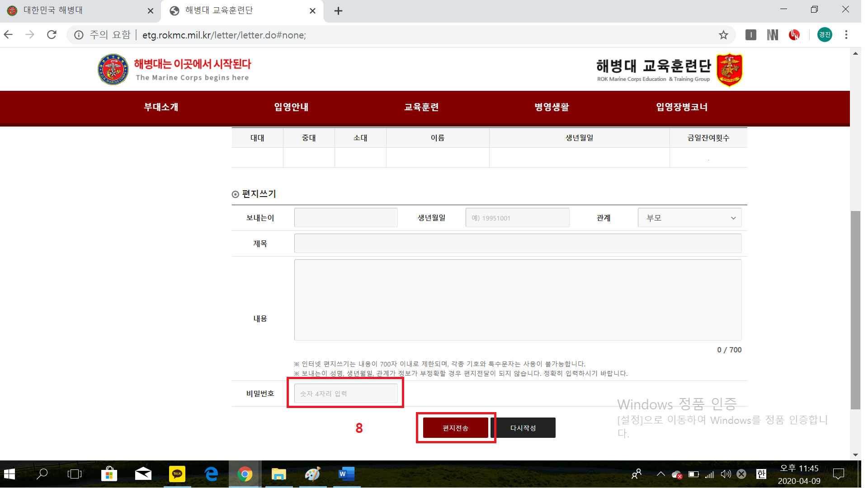Click the NN browser extension icon
Viewport: 868px width, 488px height.
point(772,35)
